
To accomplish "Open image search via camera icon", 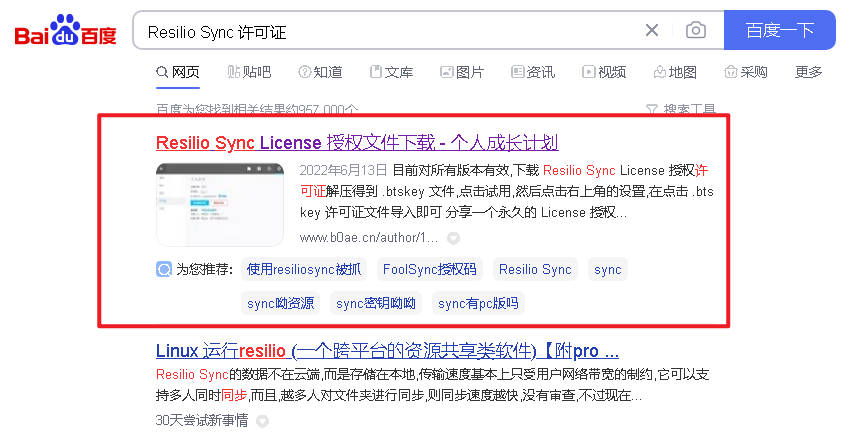I will 696,30.
